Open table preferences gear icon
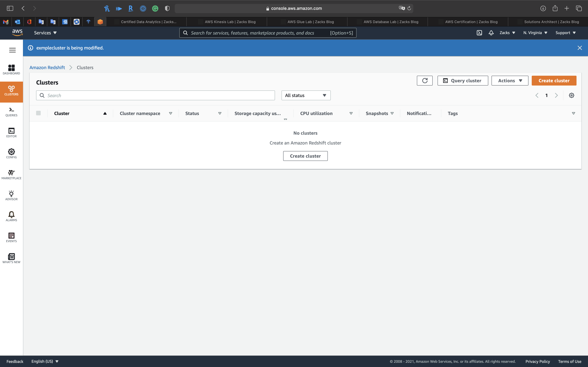Image resolution: width=588 pixels, height=367 pixels. coord(571,95)
